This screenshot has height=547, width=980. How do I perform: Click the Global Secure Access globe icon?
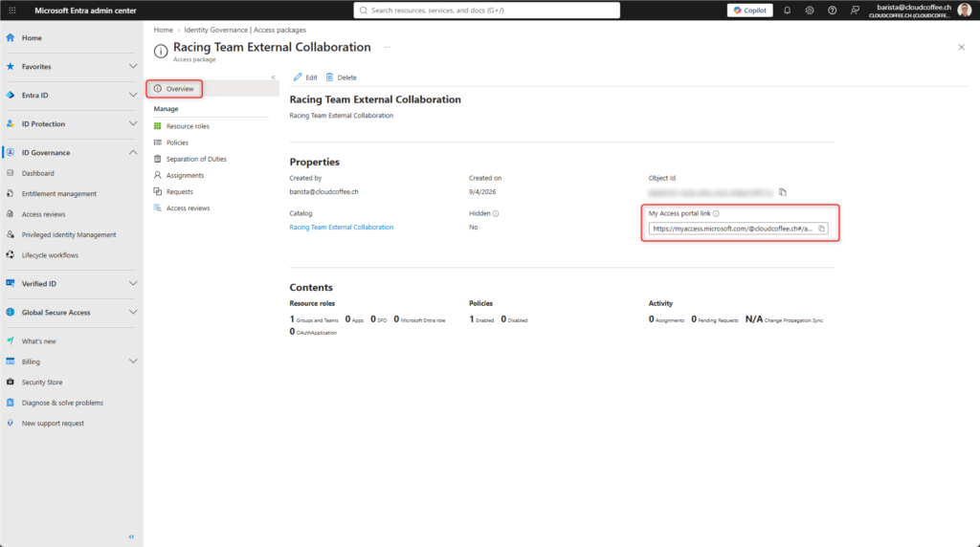point(10,312)
